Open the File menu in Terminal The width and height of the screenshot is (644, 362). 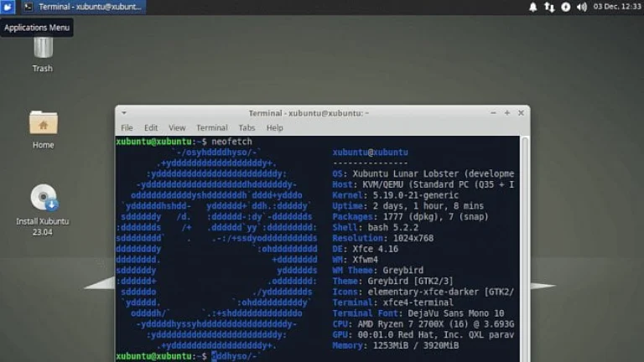coord(127,127)
